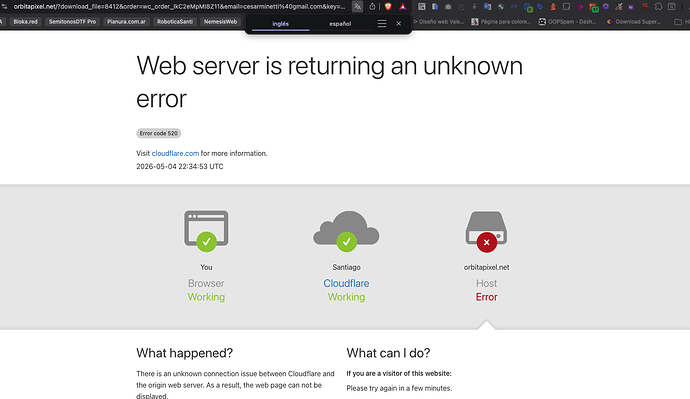
Task: Click the purple gear extension icon
Action: [606, 7]
